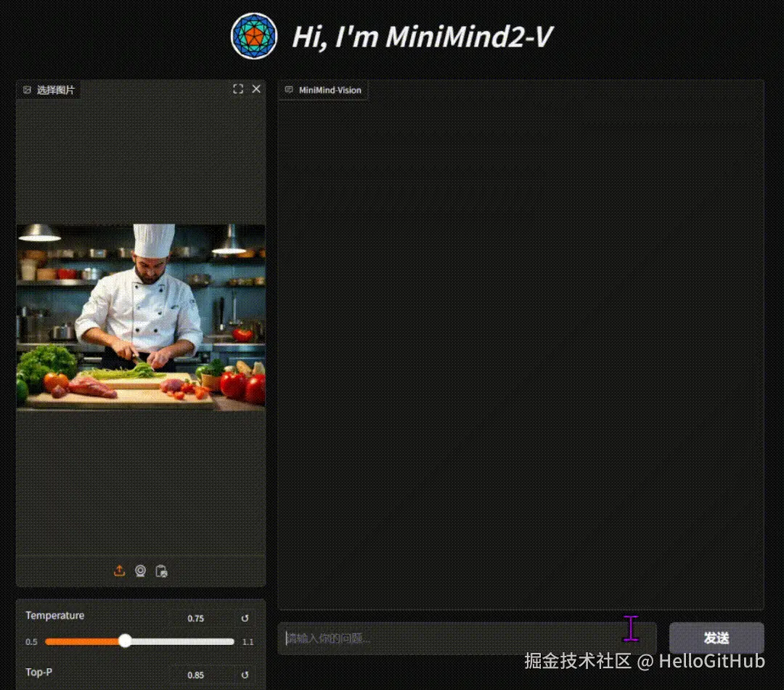The image size is (784, 690).
Task: Click the Temperature label text
Action: (x=55, y=615)
